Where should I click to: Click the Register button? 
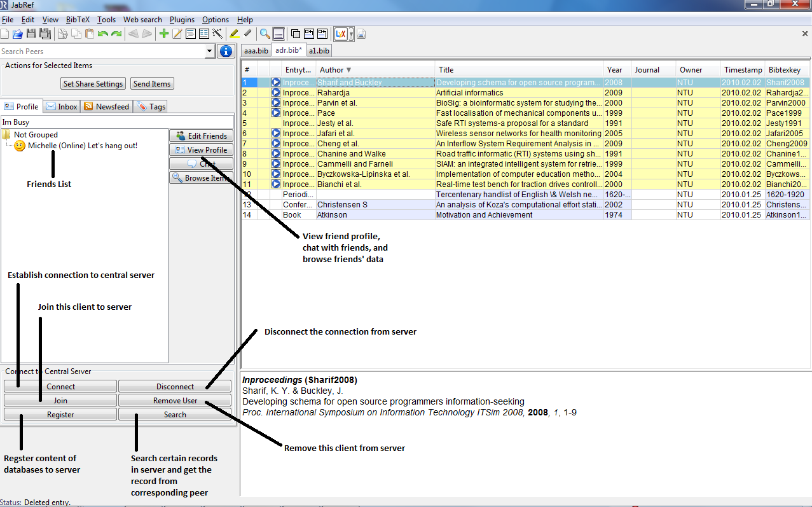tap(60, 415)
